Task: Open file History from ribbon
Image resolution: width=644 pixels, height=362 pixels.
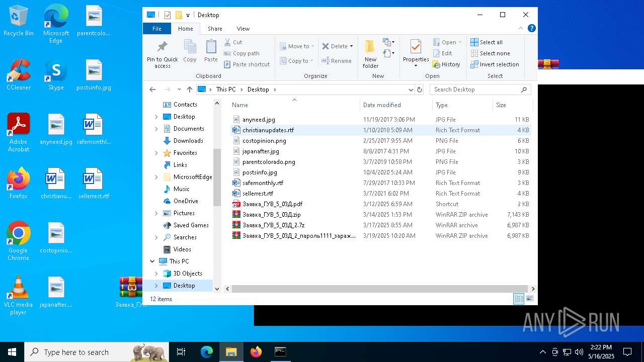Action: [446, 64]
